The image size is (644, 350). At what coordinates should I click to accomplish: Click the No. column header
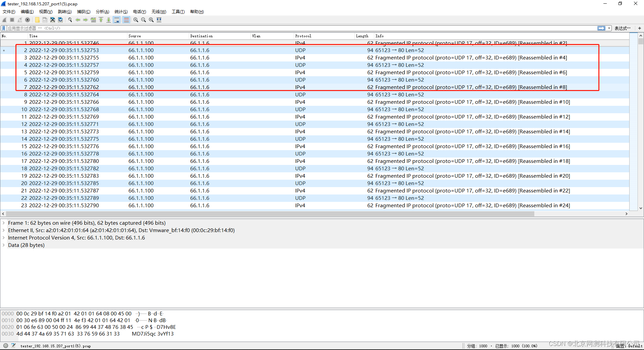[14, 36]
